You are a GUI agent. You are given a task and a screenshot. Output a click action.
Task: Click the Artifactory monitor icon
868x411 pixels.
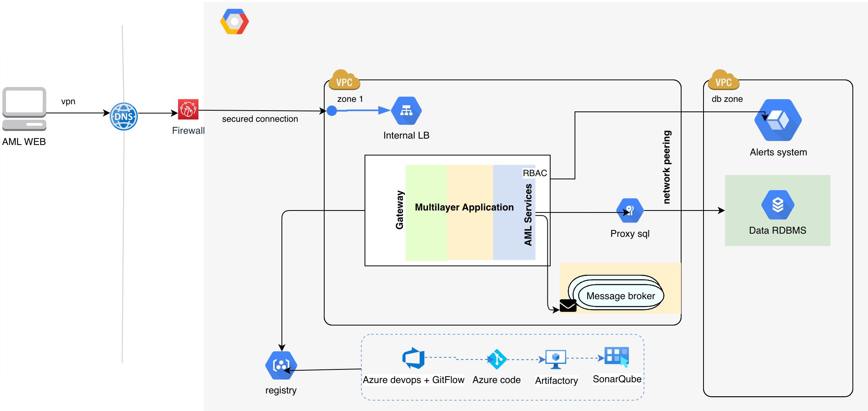556,359
